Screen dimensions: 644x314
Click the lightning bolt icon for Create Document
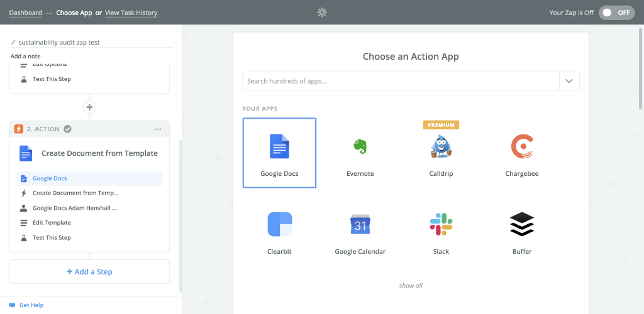[23, 193]
